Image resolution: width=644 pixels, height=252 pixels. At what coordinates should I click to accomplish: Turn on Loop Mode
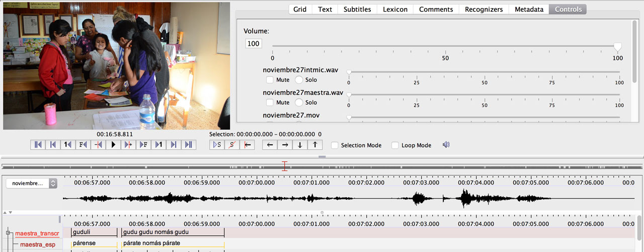click(395, 145)
